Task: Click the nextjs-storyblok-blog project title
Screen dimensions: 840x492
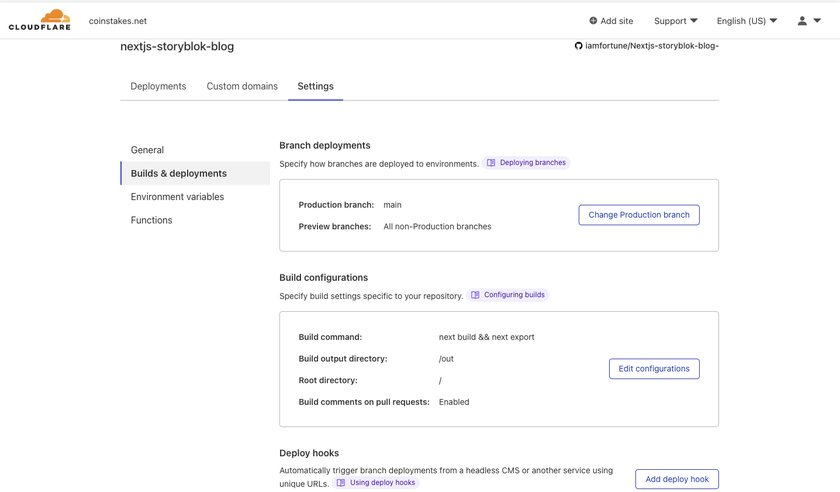Action: (x=177, y=47)
